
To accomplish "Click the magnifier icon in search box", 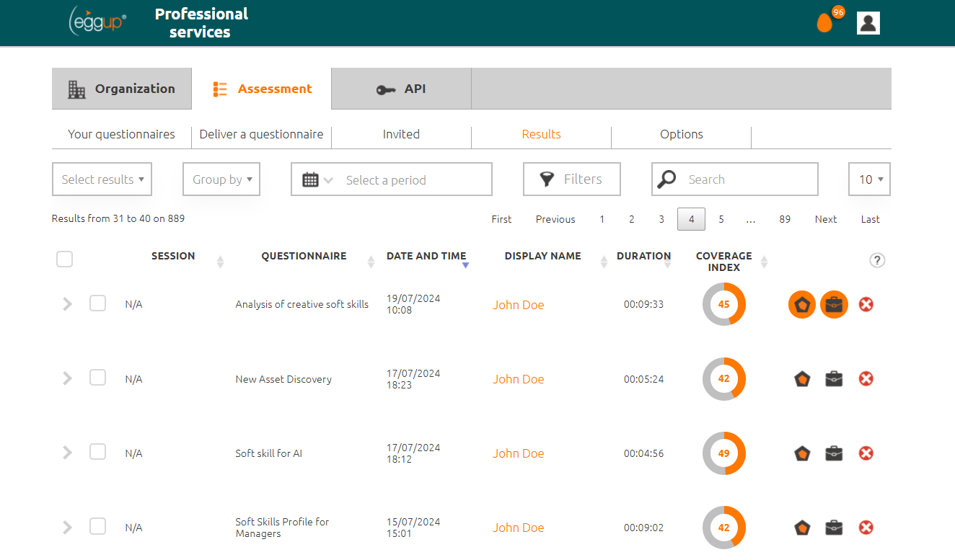I will pyautogui.click(x=667, y=179).
